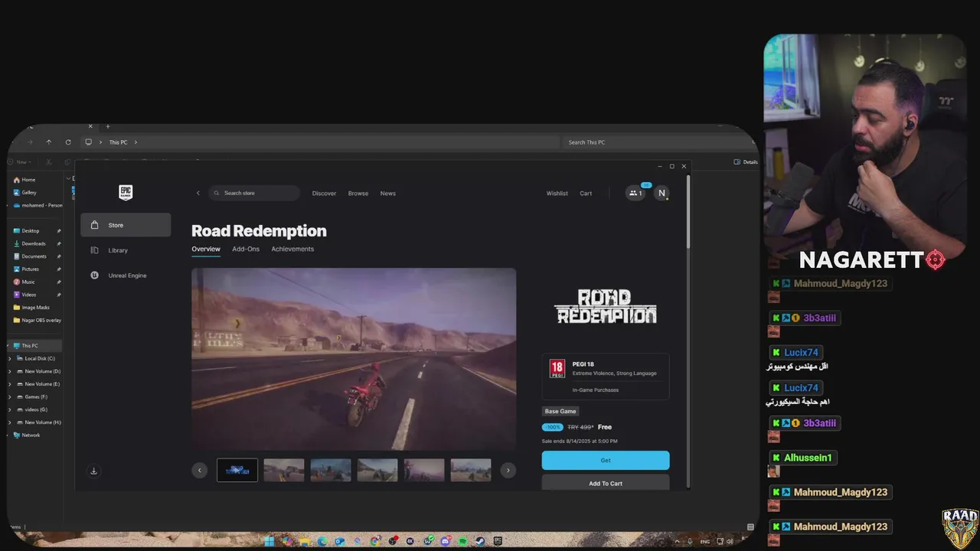Click the Epic Games logo

[126, 193]
